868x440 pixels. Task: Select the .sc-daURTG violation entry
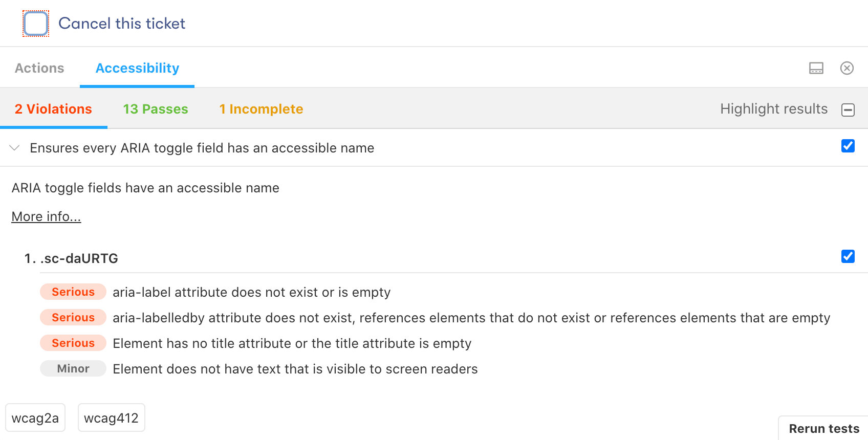[79, 258]
